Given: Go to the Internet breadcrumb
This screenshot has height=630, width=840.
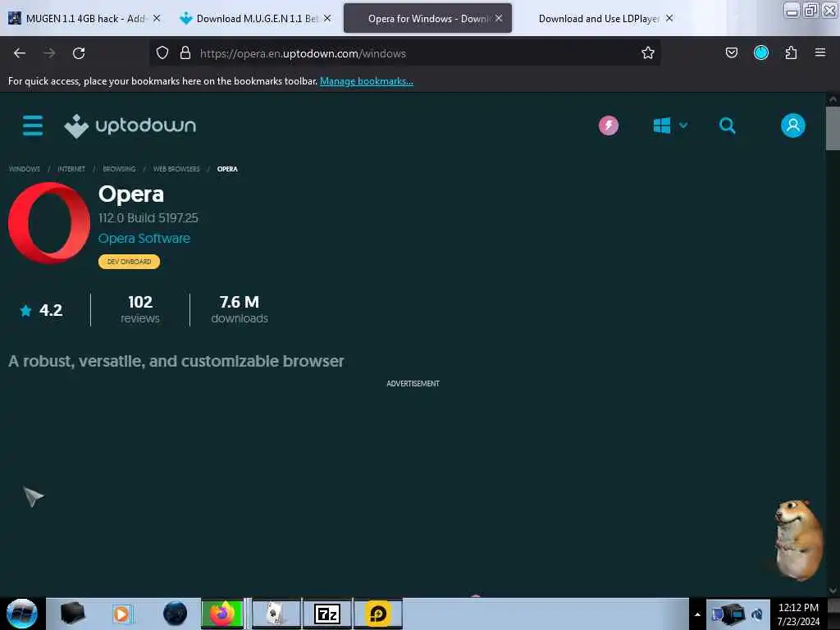Looking at the screenshot, I should [x=71, y=169].
